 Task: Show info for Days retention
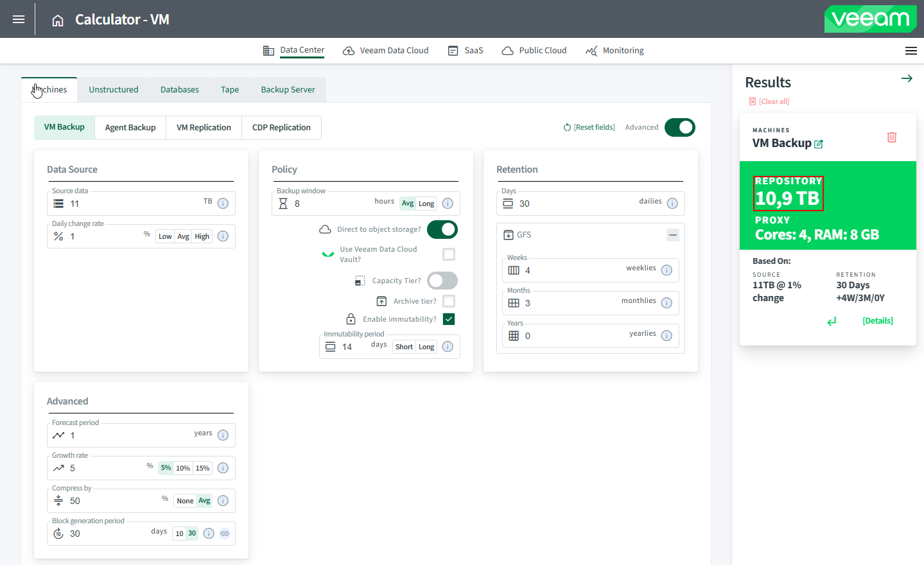672,204
